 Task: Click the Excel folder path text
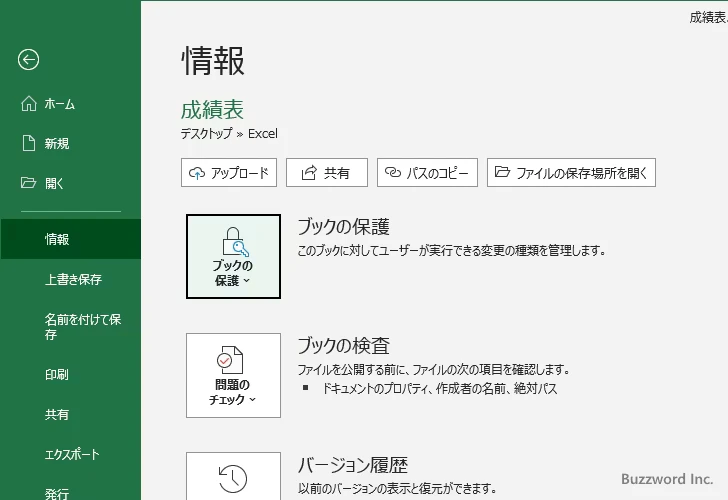pyautogui.click(x=263, y=134)
